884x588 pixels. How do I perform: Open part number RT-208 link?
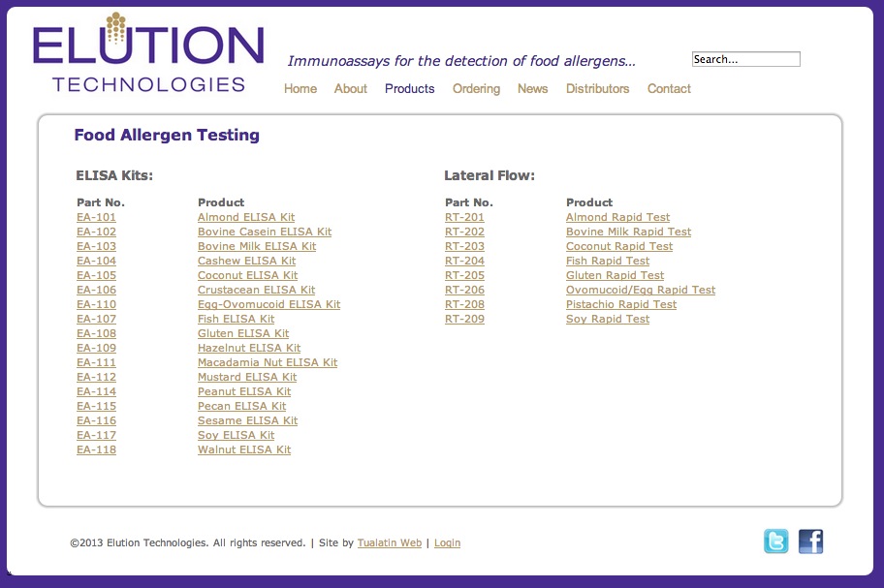click(x=464, y=305)
